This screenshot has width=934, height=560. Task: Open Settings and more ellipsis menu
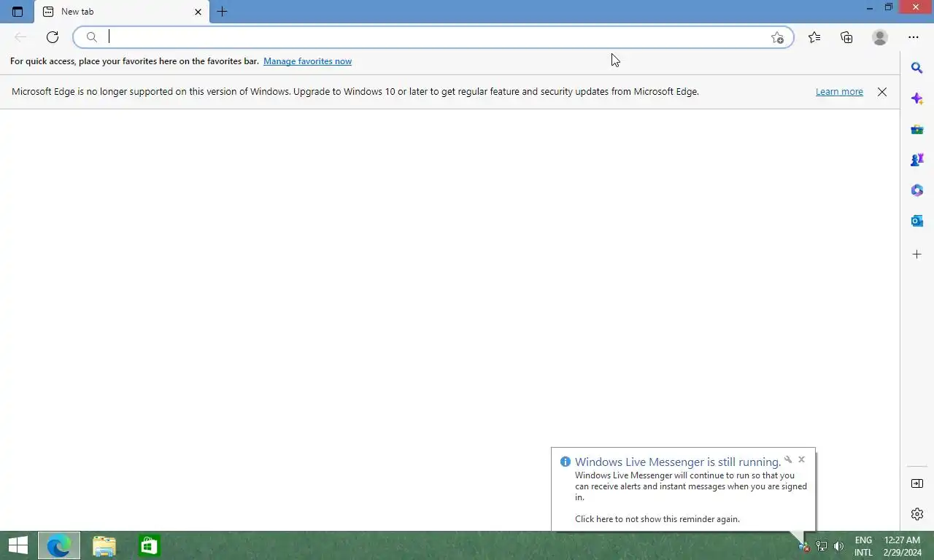pos(914,37)
